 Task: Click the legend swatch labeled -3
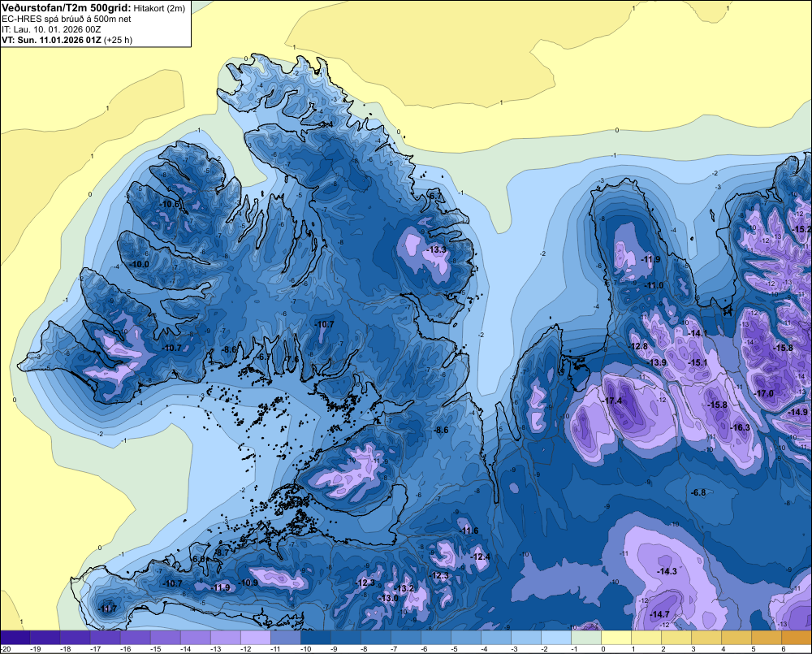[x=526, y=638]
